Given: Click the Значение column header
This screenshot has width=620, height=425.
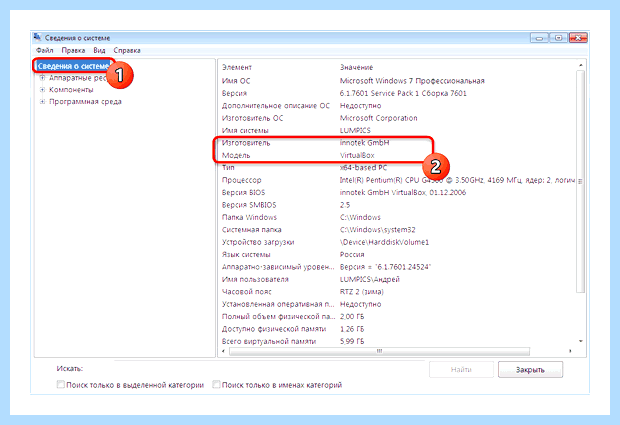Looking at the screenshot, I should coord(356,67).
